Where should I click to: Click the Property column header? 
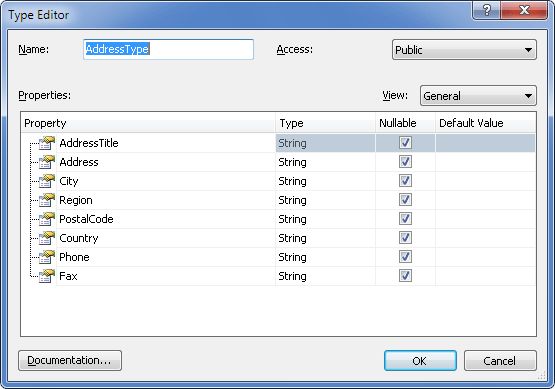(x=148, y=123)
